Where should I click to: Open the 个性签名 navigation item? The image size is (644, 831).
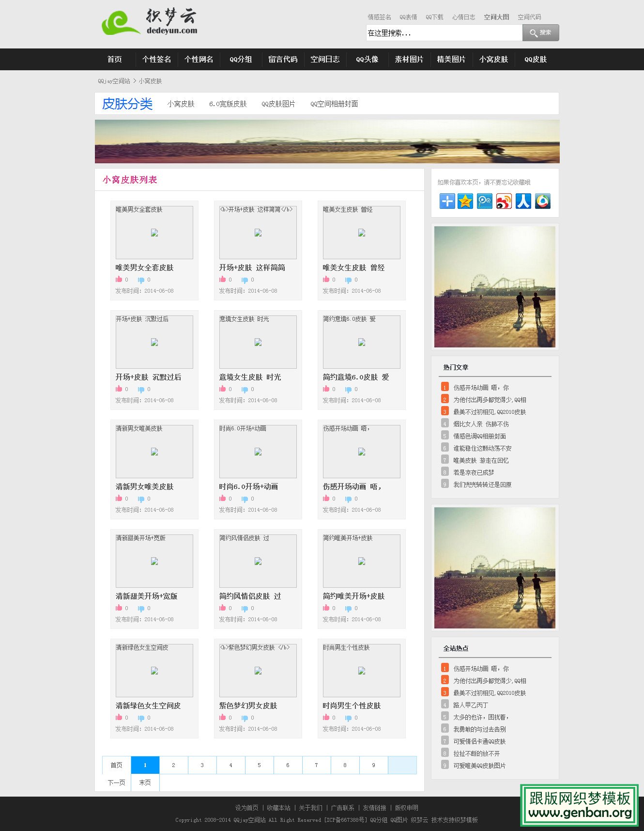click(156, 59)
